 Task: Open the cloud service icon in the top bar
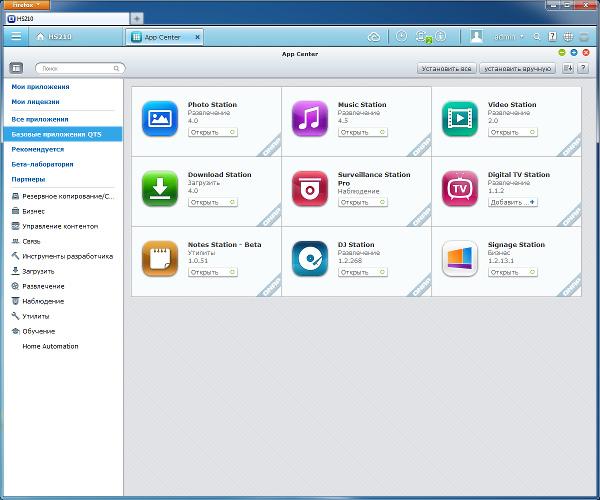tap(374, 37)
